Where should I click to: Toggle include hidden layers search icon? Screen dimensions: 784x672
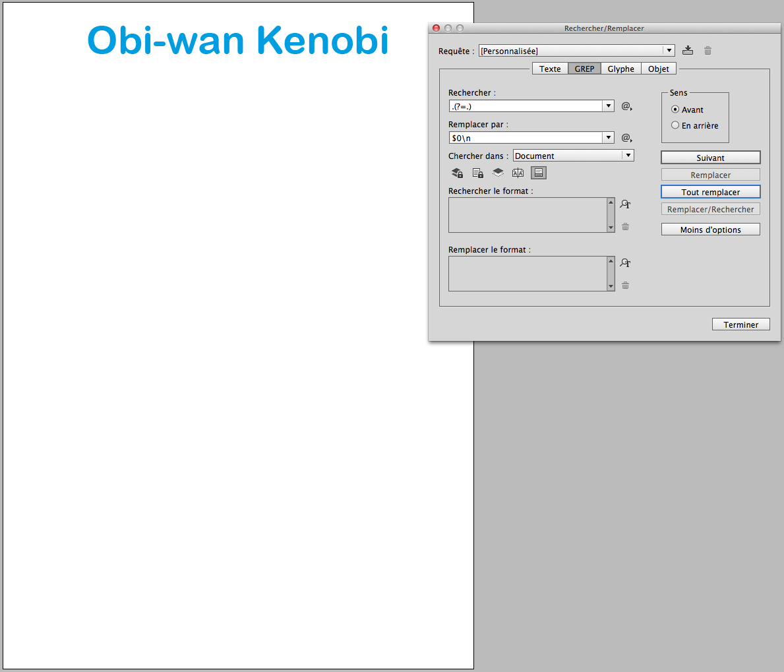498,173
